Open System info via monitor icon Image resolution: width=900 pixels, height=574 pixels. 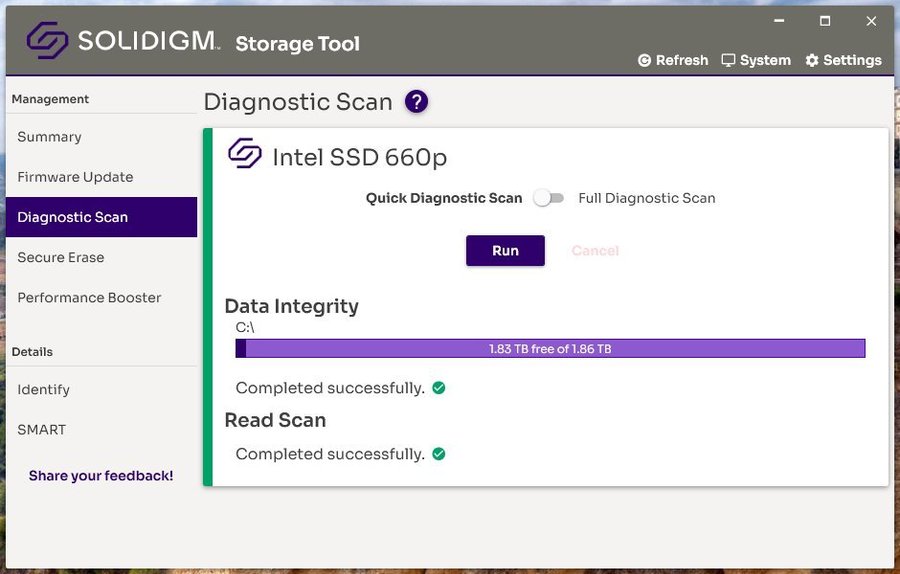tap(729, 60)
